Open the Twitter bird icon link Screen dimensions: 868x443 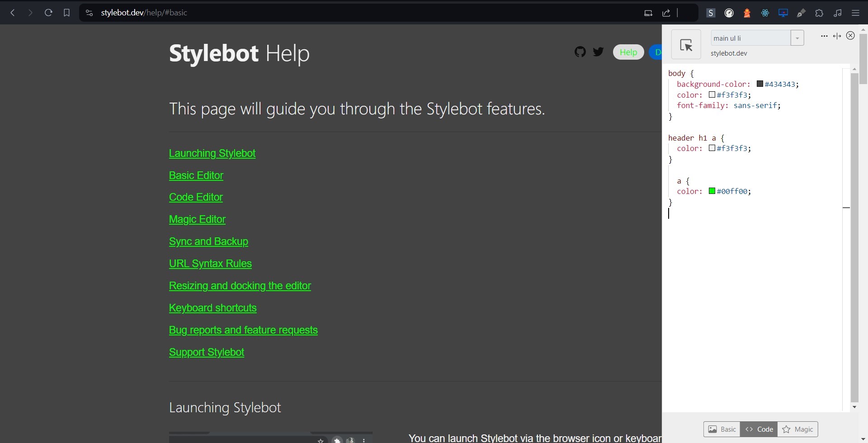point(598,52)
